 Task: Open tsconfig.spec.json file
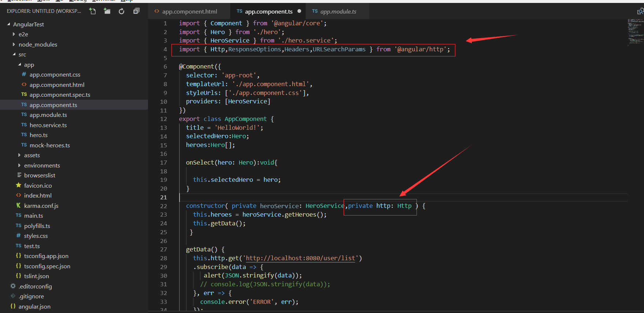[47, 266]
